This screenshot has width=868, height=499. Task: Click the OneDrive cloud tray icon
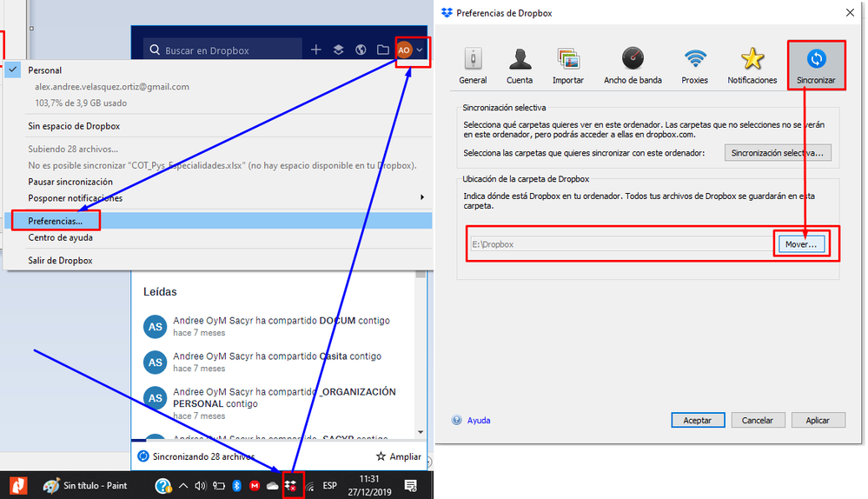[x=273, y=486]
